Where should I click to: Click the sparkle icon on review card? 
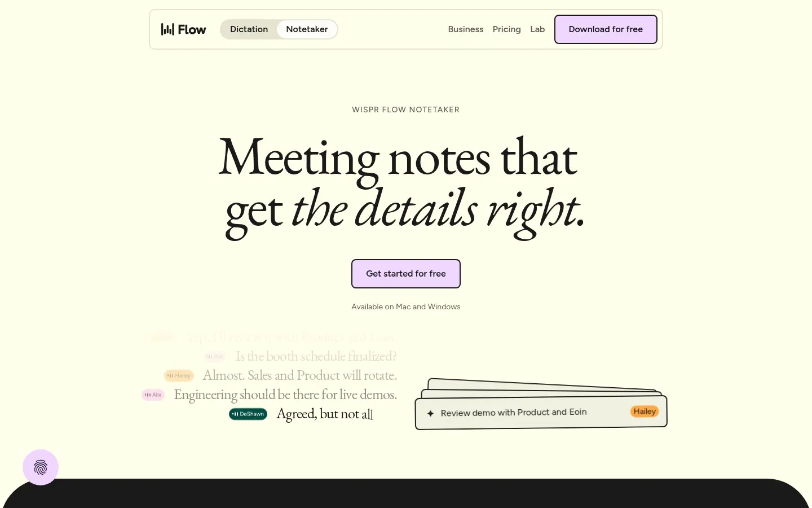coord(430,413)
